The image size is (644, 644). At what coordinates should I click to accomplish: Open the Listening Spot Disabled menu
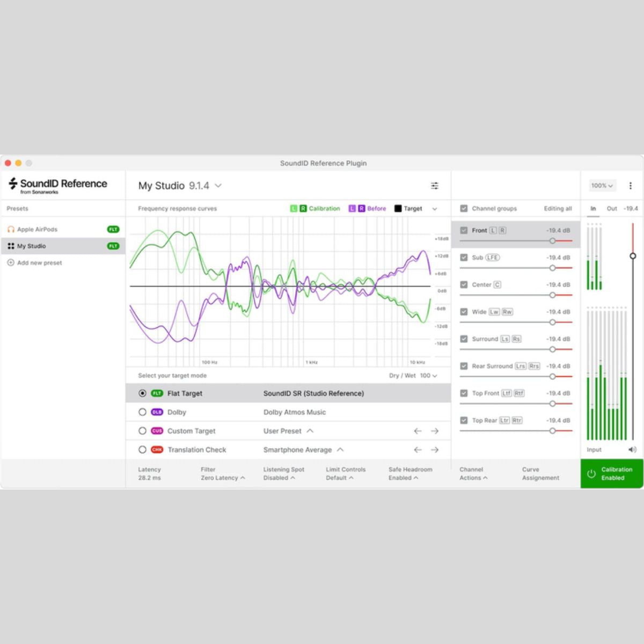[284, 473]
